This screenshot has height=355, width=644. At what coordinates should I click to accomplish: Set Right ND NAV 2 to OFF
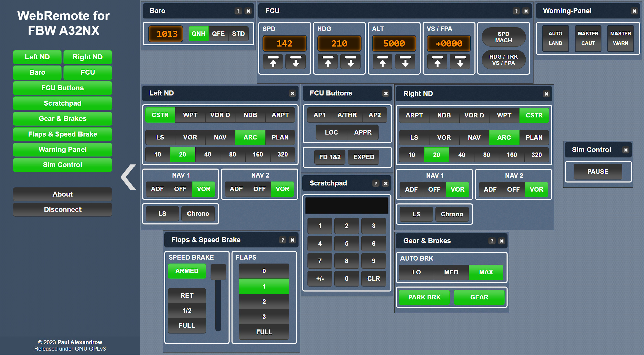513,189
